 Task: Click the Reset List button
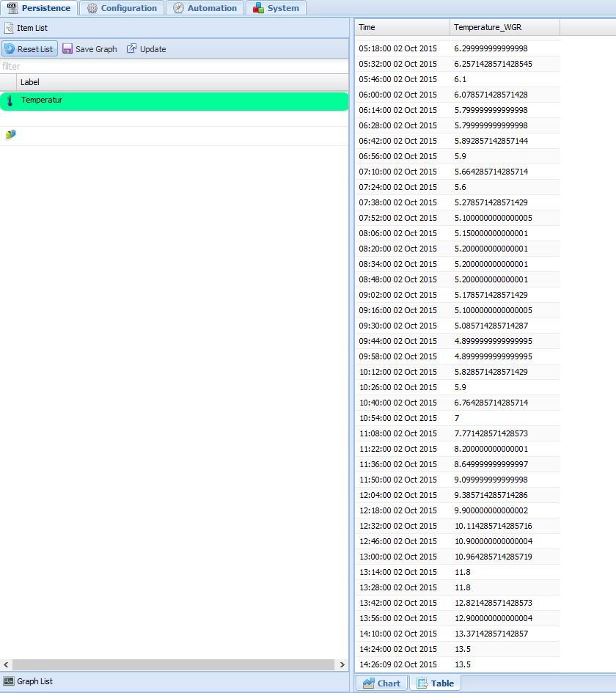coord(29,49)
